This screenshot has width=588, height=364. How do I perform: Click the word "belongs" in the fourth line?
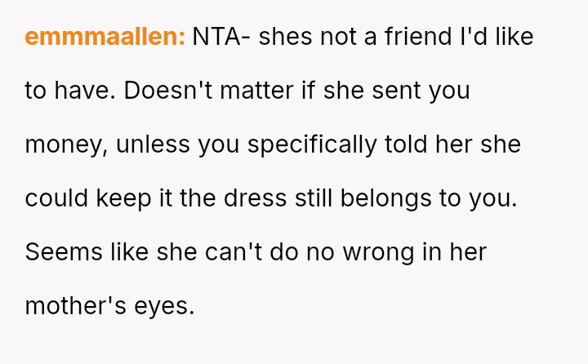coord(399,199)
